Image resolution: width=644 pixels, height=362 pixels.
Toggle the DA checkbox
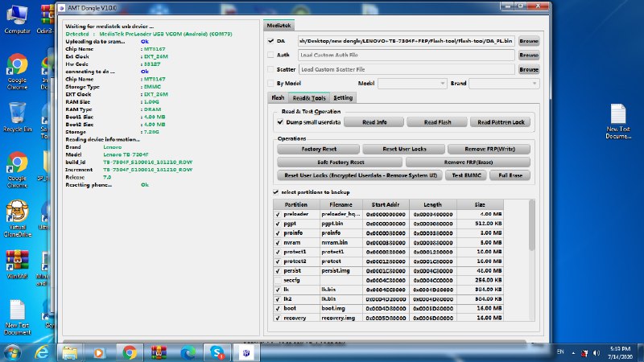pos(270,41)
